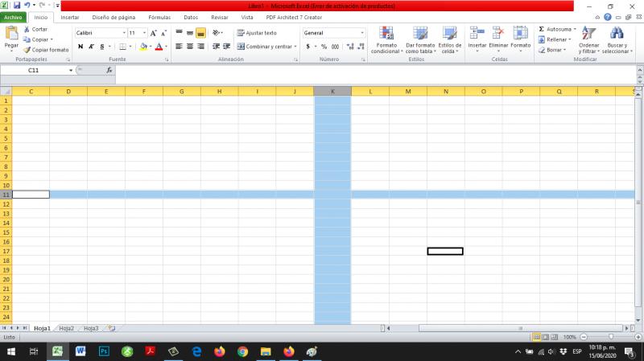The height and width of the screenshot is (361, 644).
Task: Click the zoom slider in status bar
Action: pyautogui.click(x=612, y=337)
